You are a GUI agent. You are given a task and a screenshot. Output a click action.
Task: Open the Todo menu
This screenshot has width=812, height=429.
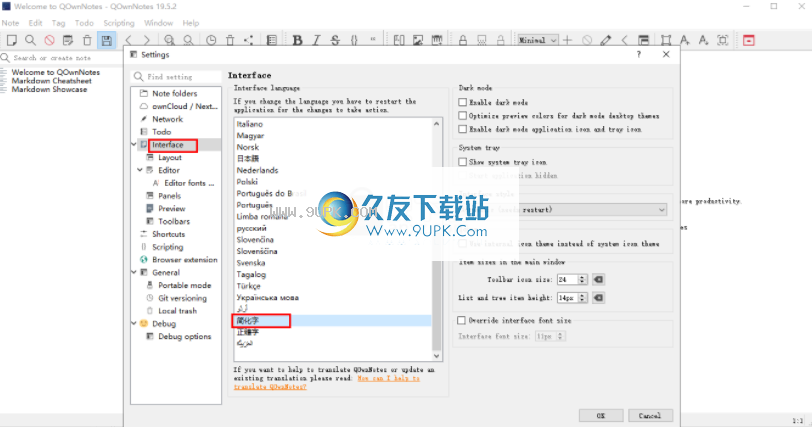click(84, 23)
